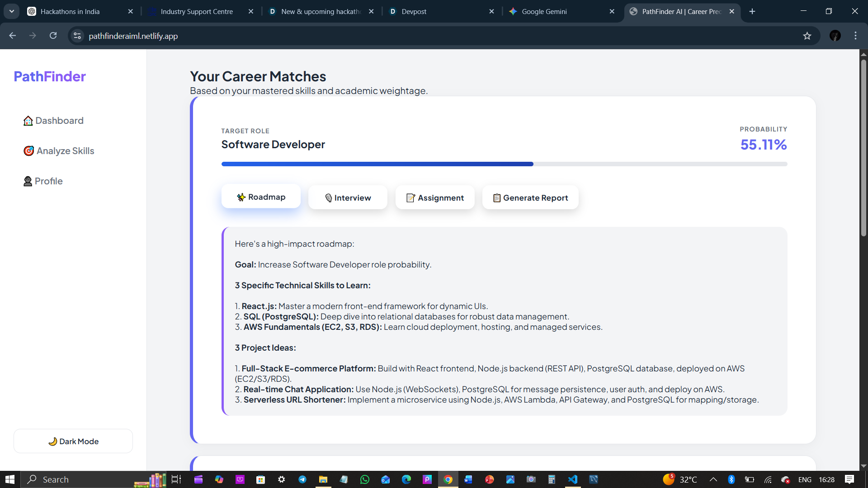The width and height of the screenshot is (868, 488).
Task: Reload the PathFinder page
Action: coord(53,36)
